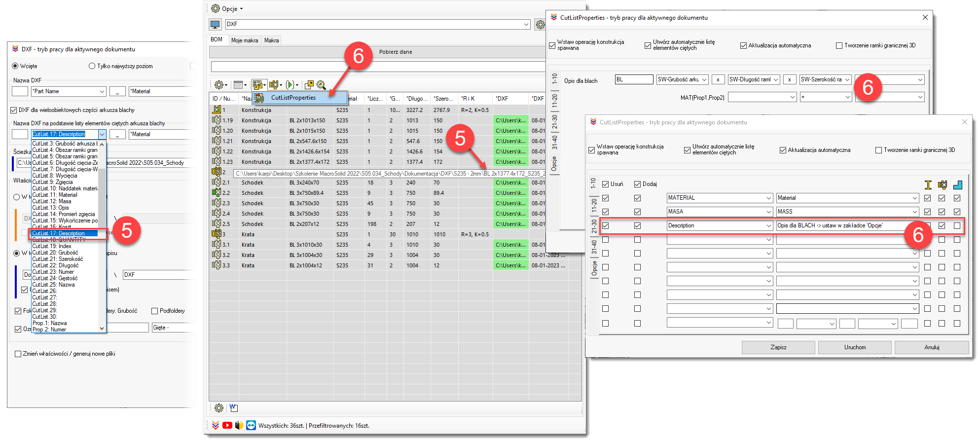Open the table columns toolbar icon
The height and width of the screenshot is (442, 980).
(x=240, y=85)
